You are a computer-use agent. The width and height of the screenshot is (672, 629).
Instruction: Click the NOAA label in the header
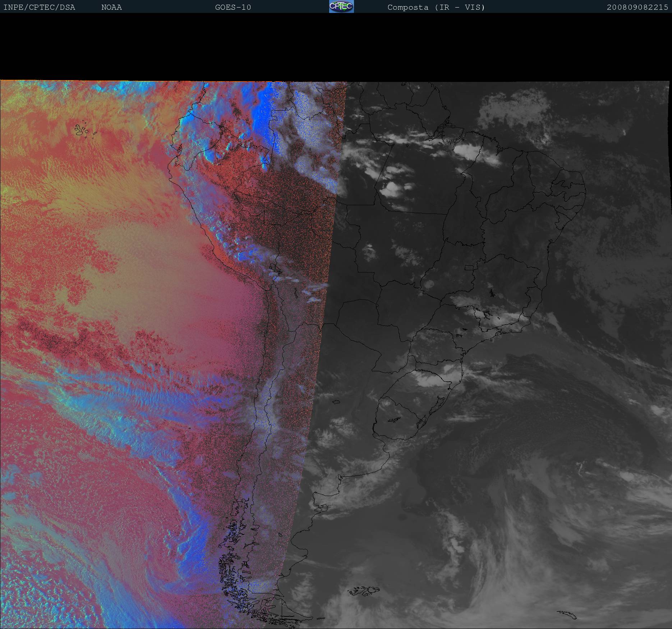click(111, 7)
